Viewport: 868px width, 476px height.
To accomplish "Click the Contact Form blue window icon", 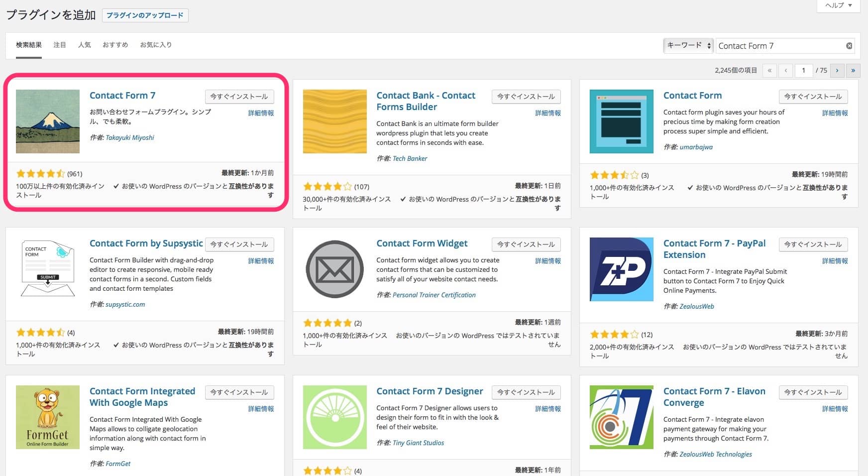I will point(621,121).
